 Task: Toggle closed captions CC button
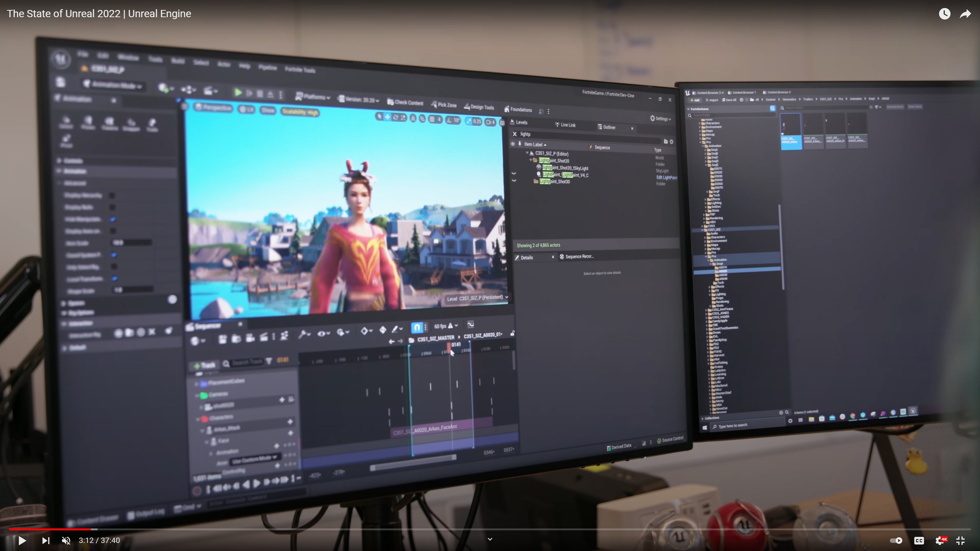(x=919, y=540)
